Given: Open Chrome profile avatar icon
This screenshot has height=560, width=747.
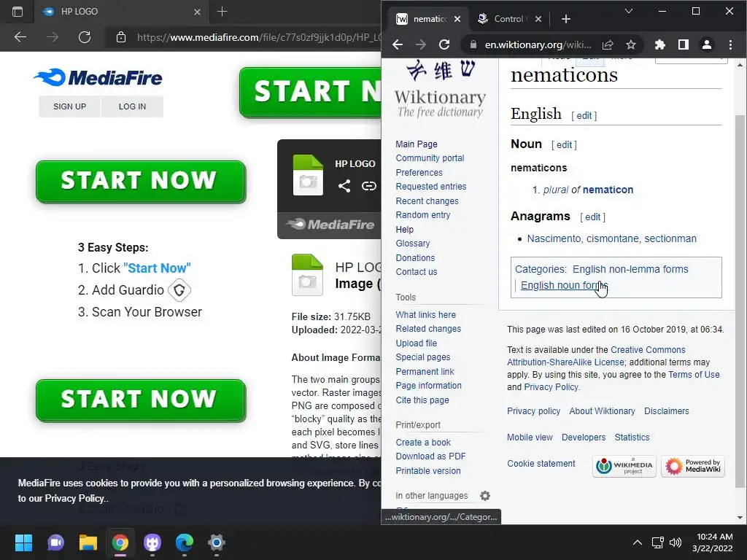Looking at the screenshot, I should (x=706, y=44).
